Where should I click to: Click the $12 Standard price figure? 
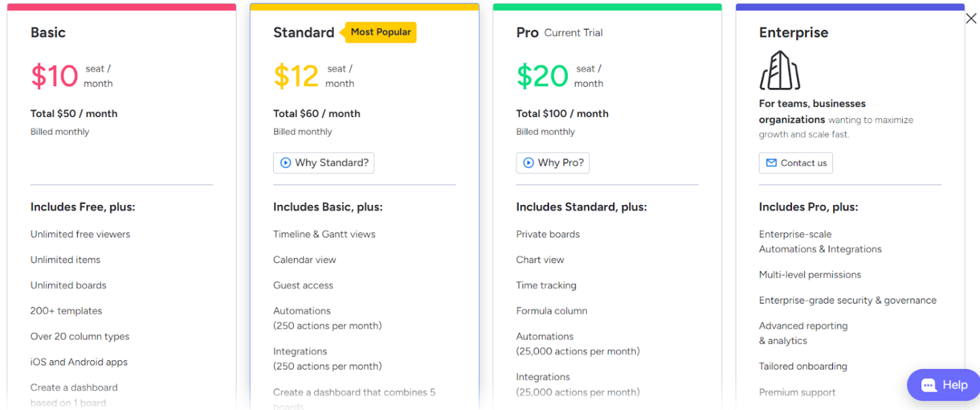[296, 75]
